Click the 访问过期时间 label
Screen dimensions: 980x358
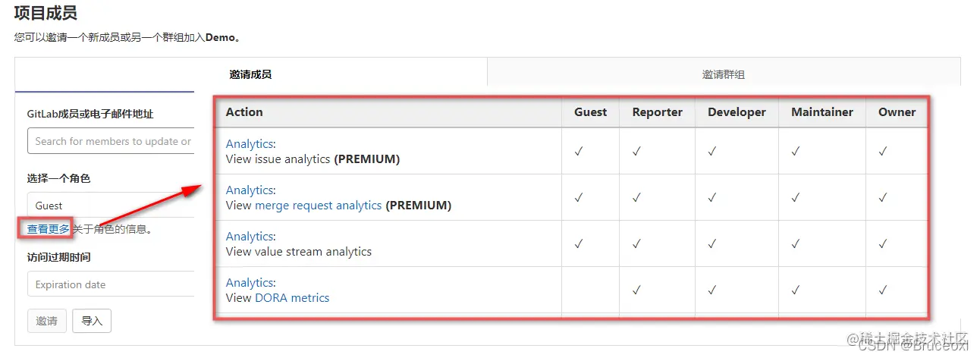58,257
